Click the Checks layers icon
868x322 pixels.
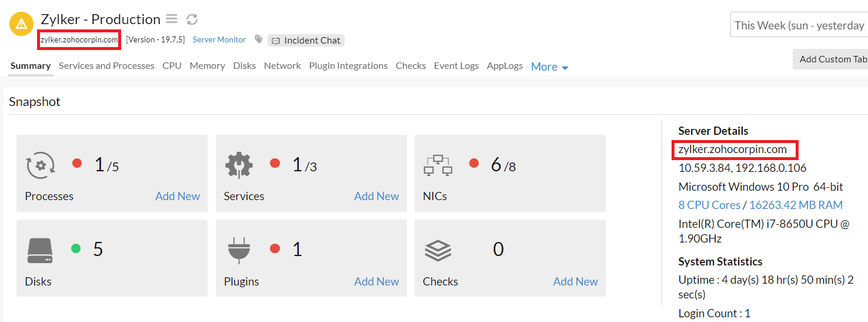click(x=438, y=250)
